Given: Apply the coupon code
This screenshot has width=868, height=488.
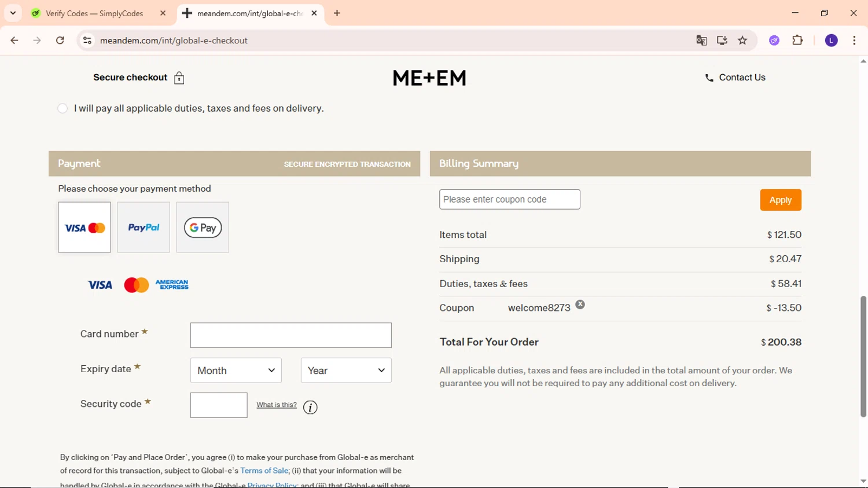Looking at the screenshot, I should (x=780, y=200).
